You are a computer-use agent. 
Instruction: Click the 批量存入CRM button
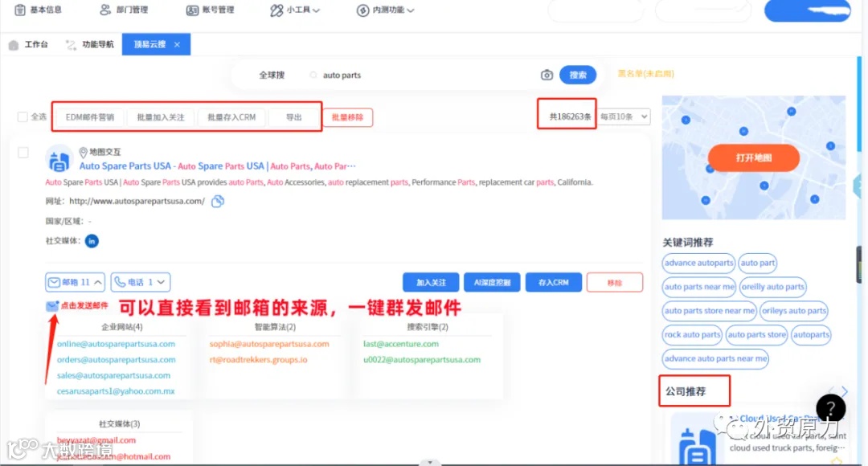click(231, 117)
